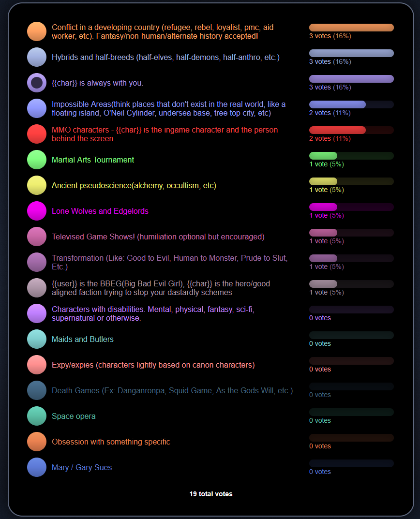This screenshot has height=519, width=420.
Task: Click the 1 vote (5%) count for Martial Arts Tournament
Action: (x=327, y=164)
